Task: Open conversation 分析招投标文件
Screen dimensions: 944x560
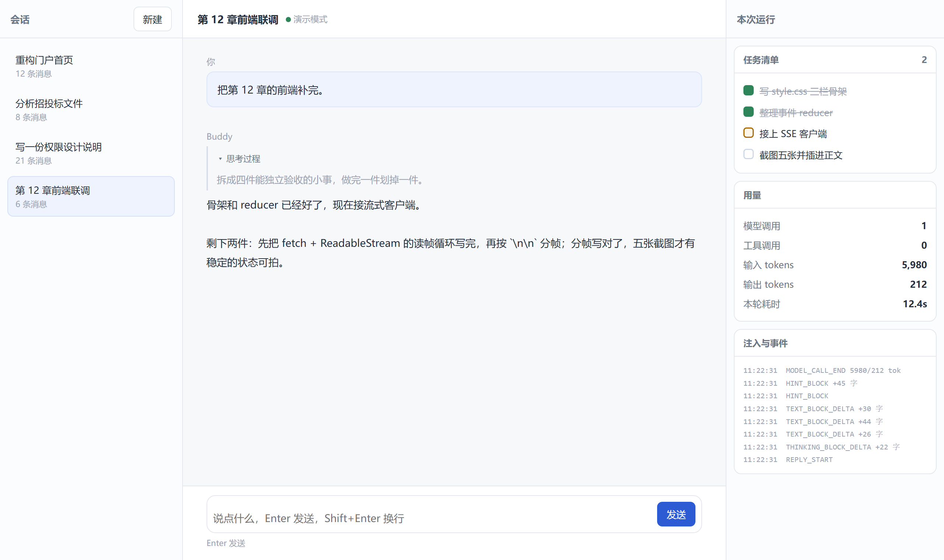Action: coord(91,109)
